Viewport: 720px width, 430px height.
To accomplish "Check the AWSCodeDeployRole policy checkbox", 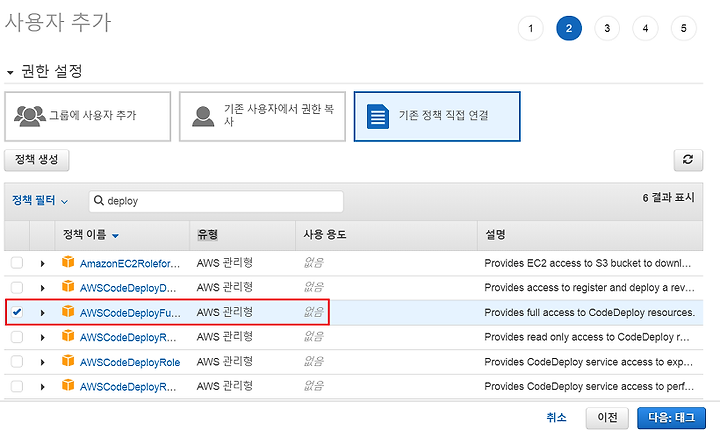I will click(x=17, y=362).
